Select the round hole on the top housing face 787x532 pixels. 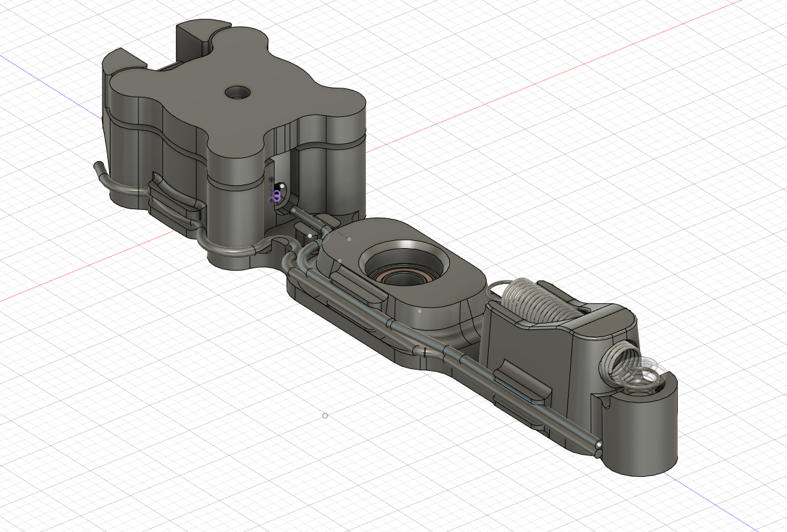coord(238,92)
